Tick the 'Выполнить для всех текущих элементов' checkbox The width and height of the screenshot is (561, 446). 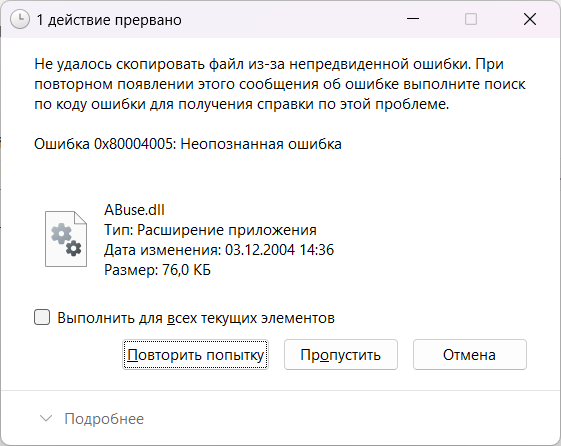pyautogui.click(x=42, y=317)
